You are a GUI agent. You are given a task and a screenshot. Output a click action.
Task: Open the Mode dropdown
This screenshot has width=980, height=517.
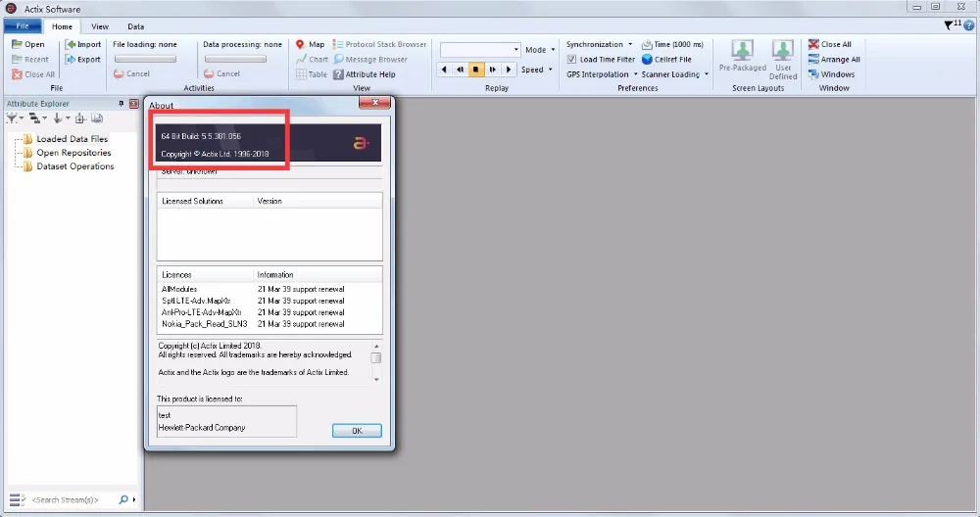coord(540,49)
